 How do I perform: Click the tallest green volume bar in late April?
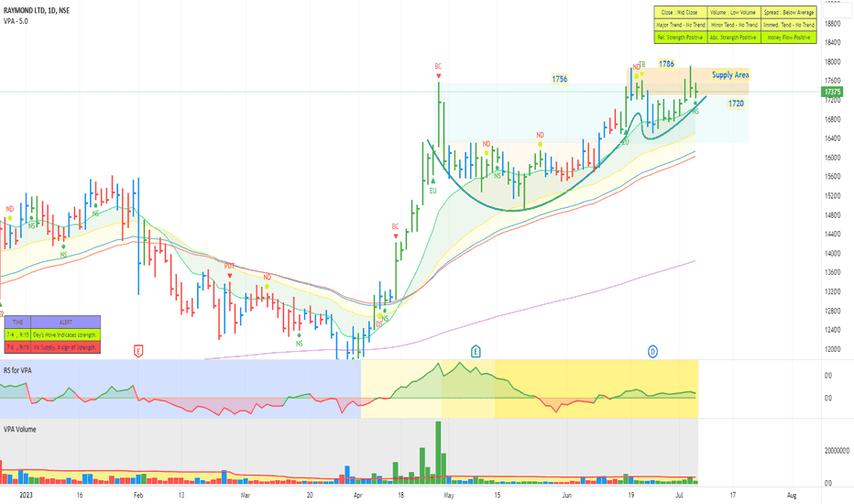click(438, 453)
